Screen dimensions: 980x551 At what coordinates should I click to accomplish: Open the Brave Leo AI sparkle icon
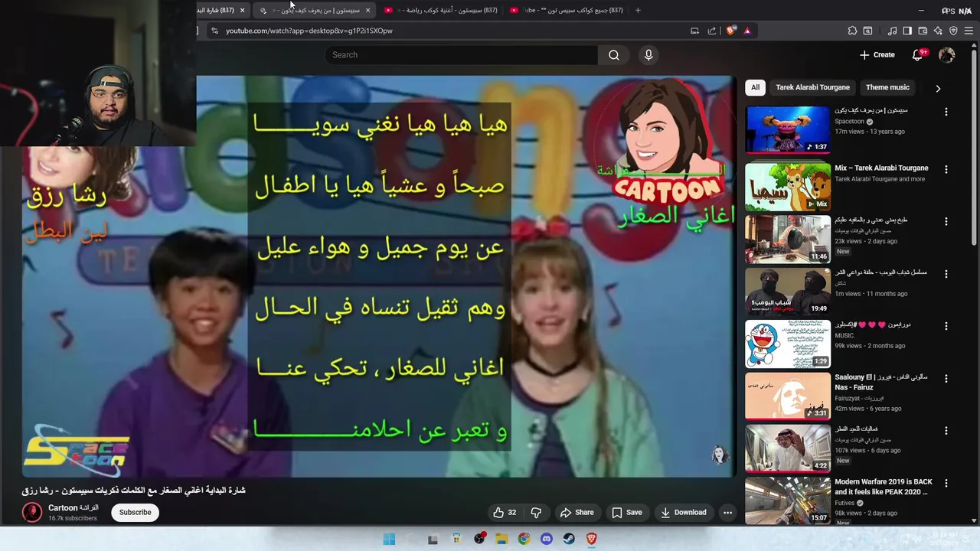pos(938,31)
